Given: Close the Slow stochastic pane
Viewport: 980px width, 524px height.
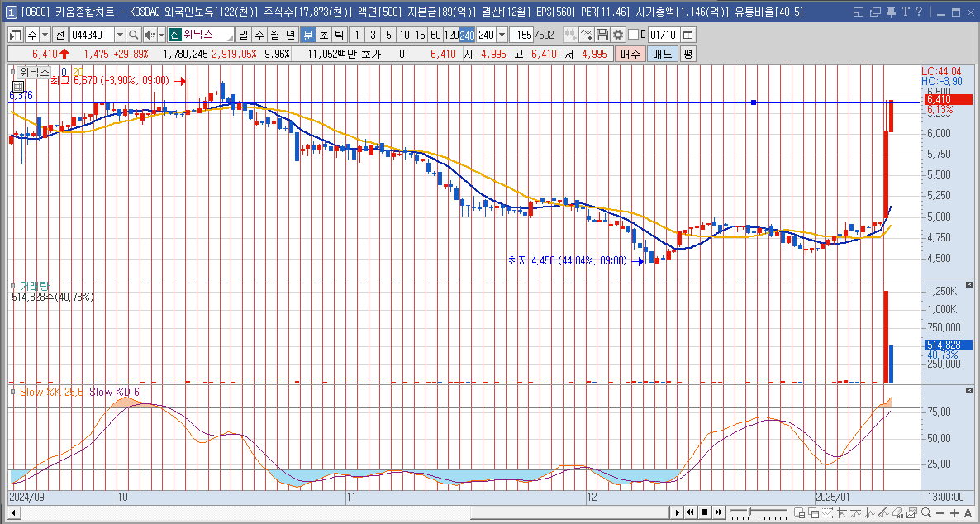Looking at the screenshot, I should tap(969, 391).
